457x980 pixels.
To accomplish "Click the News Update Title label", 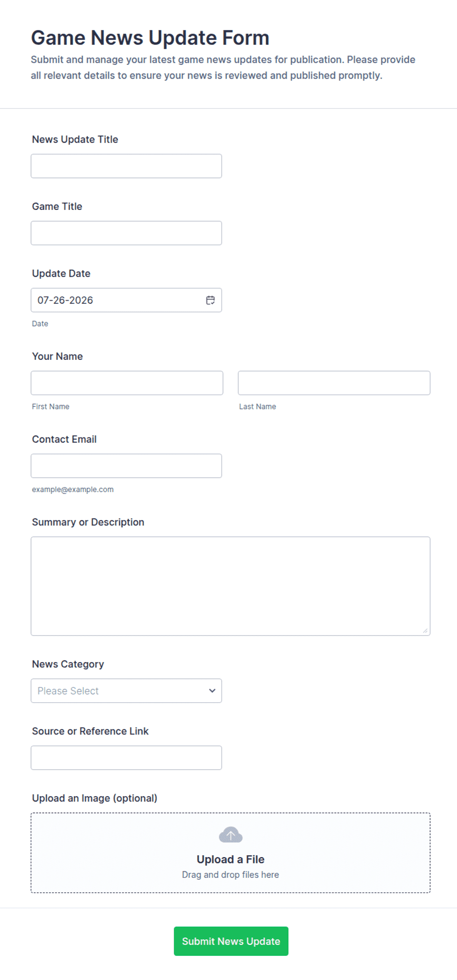I will tap(75, 140).
